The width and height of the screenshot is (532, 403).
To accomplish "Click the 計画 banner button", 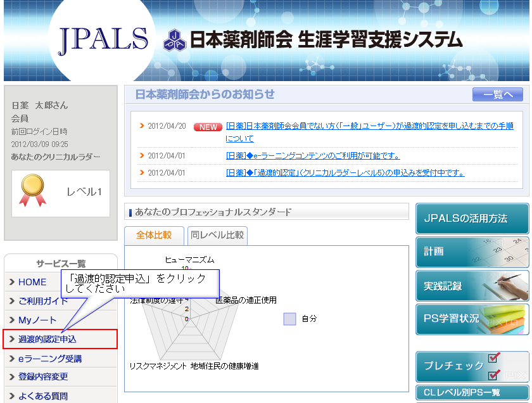I will (x=472, y=252).
